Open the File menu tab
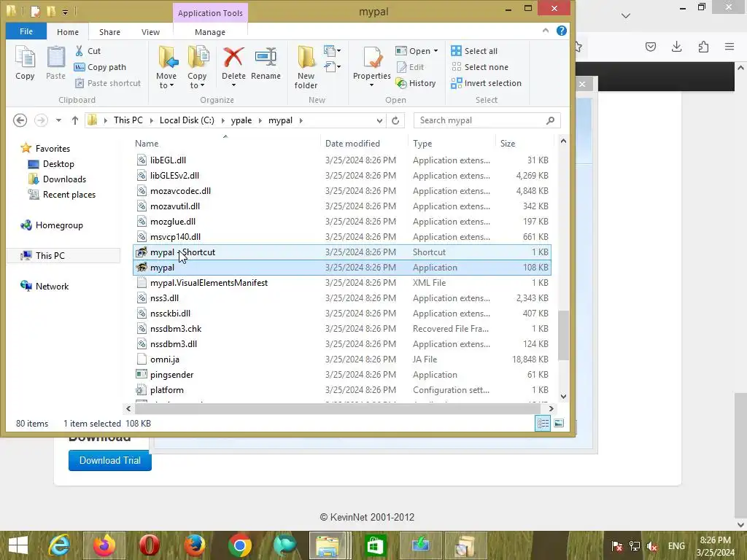Image resolution: width=747 pixels, height=560 pixels. click(x=26, y=31)
